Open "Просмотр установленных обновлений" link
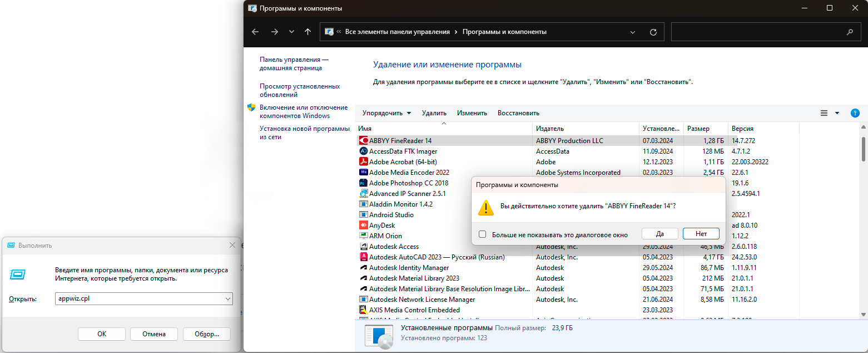 click(x=300, y=90)
